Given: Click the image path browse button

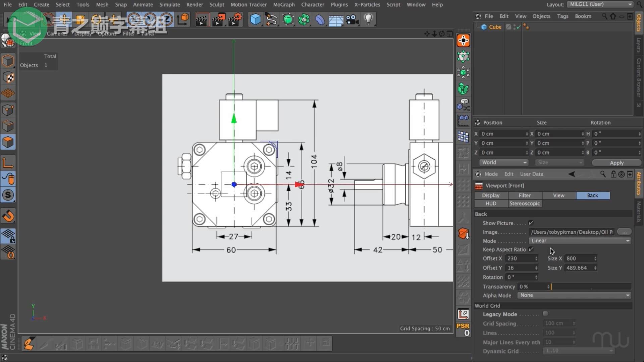Looking at the screenshot, I should pyautogui.click(x=624, y=232).
